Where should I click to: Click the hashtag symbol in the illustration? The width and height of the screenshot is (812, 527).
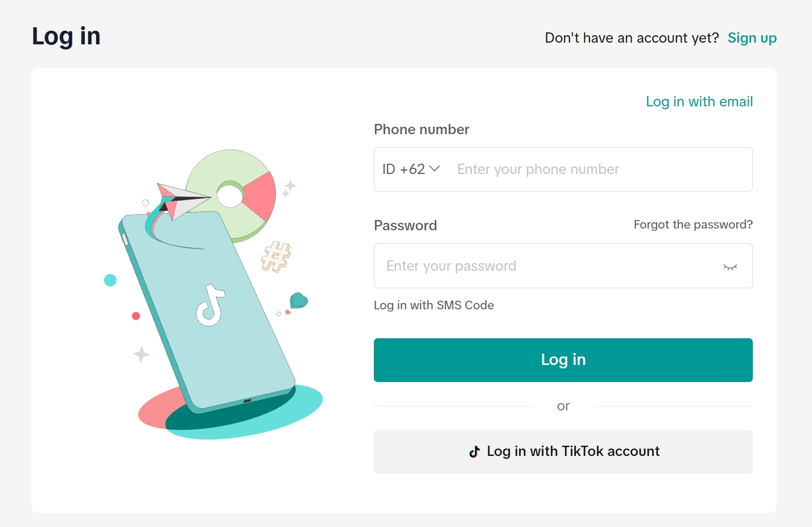(276, 257)
